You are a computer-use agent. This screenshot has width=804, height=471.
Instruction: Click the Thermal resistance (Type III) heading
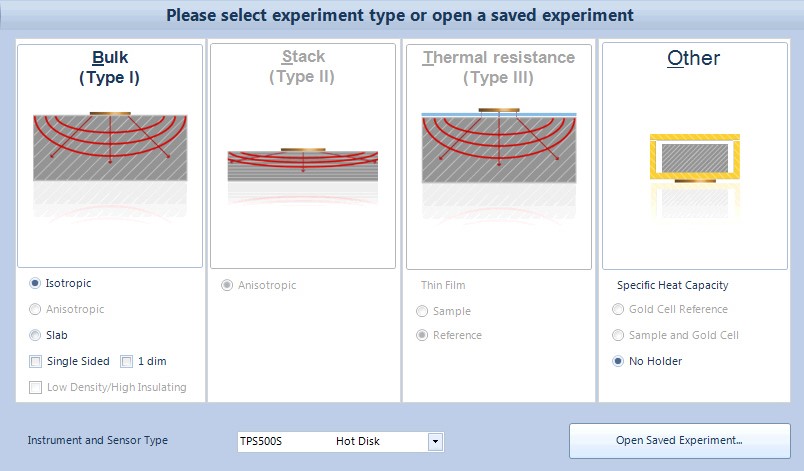[x=498, y=67]
